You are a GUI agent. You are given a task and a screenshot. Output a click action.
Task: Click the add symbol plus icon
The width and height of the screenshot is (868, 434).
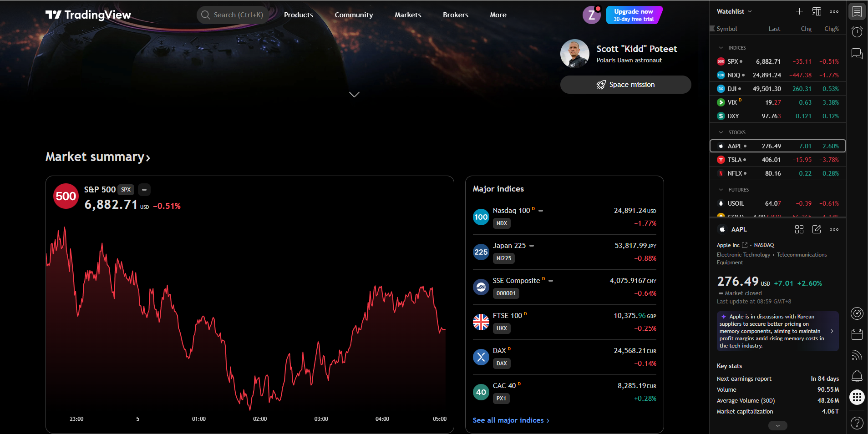799,11
